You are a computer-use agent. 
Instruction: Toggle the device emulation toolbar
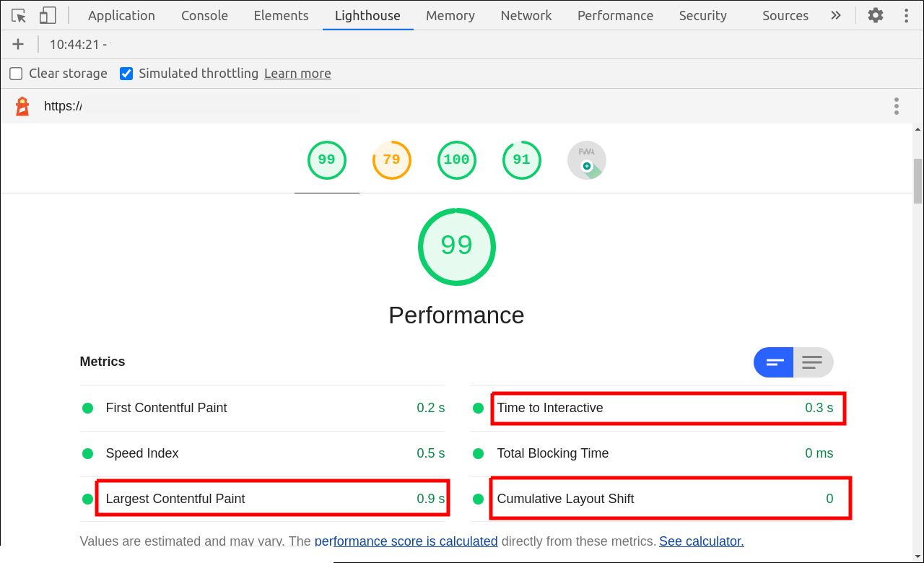tap(48, 15)
